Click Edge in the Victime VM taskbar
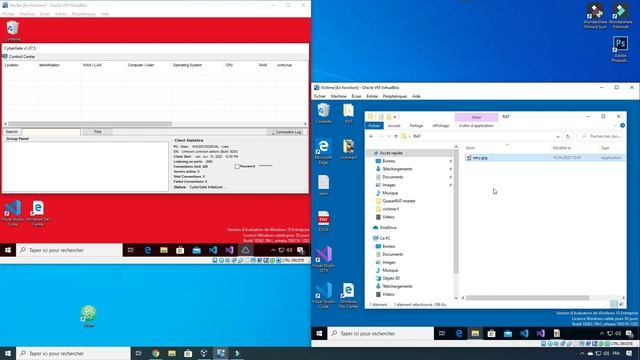This screenshot has height=360, width=640. [x=459, y=333]
